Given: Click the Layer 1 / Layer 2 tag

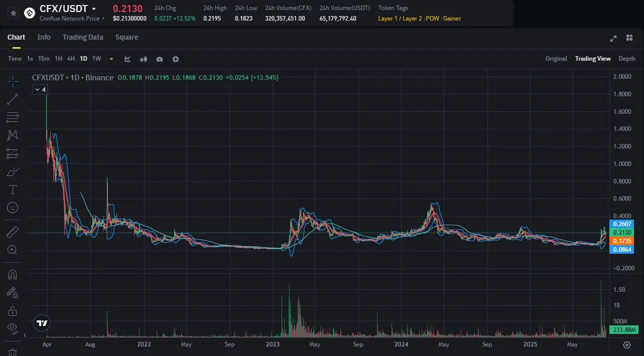Looking at the screenshot, I should [400, 19].
